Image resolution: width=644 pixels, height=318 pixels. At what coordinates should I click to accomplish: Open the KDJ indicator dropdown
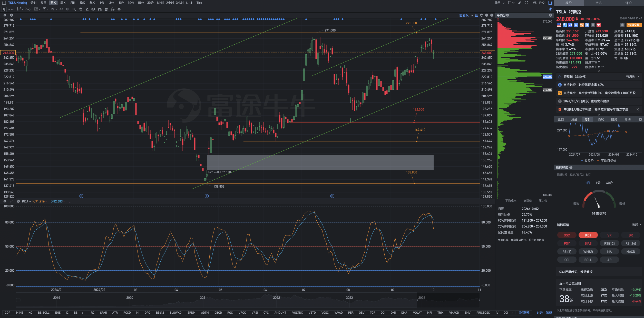click(26, 201)
